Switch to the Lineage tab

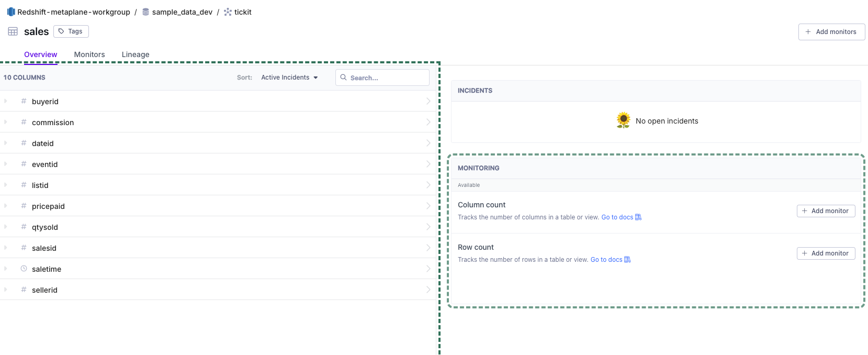(x=136, y=54)
